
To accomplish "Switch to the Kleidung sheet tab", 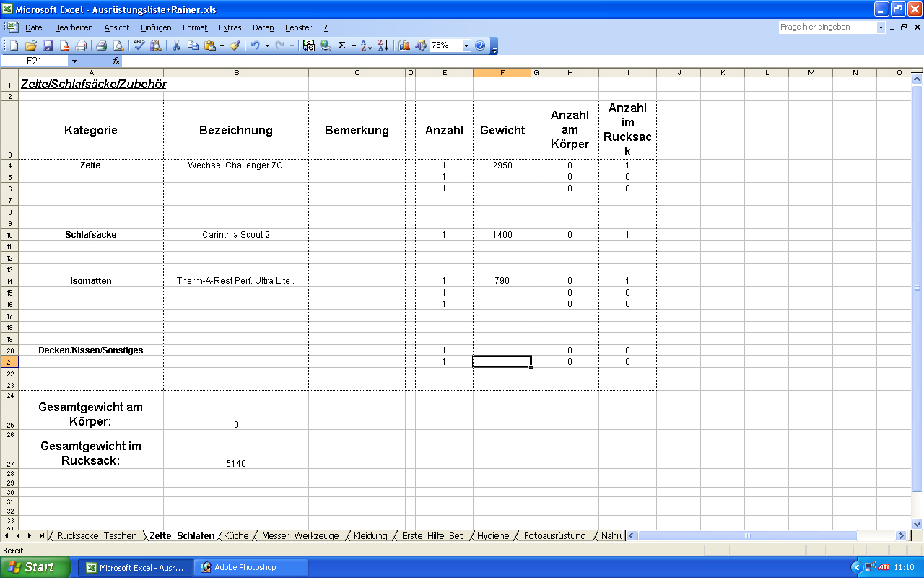I will coord(370,536).
